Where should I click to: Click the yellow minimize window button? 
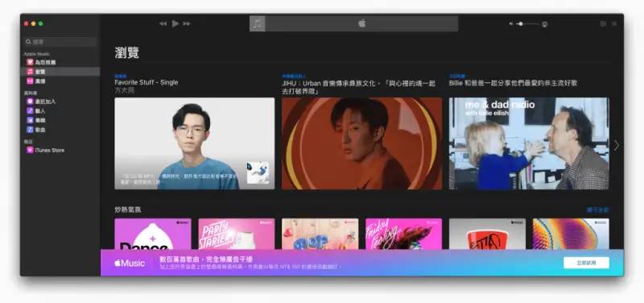tap(33, 24)
